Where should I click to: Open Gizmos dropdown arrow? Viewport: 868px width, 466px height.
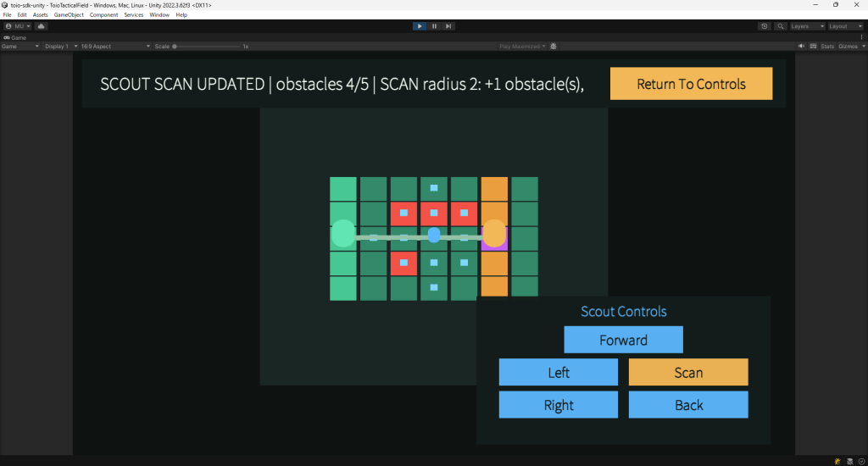[864, 47]
